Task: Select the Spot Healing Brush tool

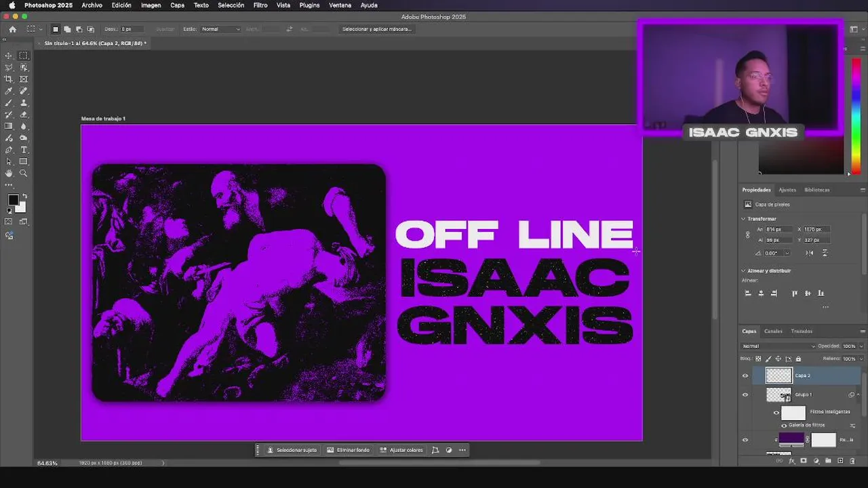Action: coord(24,91)
